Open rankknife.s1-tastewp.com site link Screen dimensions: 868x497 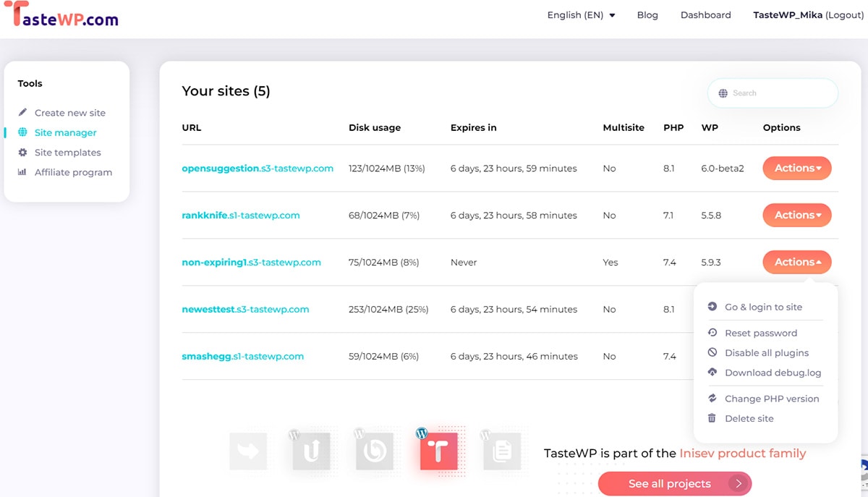coord(241,216)
